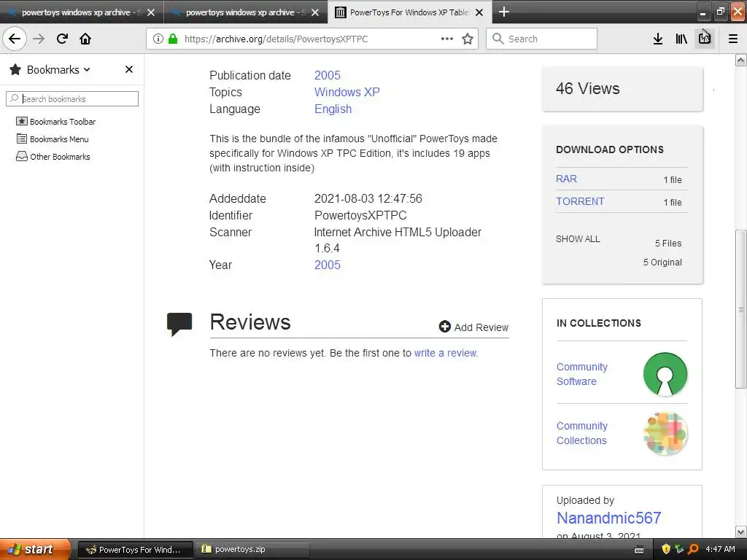Download the RAR file
The image size is (747, 560).
(x=566, y=179)
